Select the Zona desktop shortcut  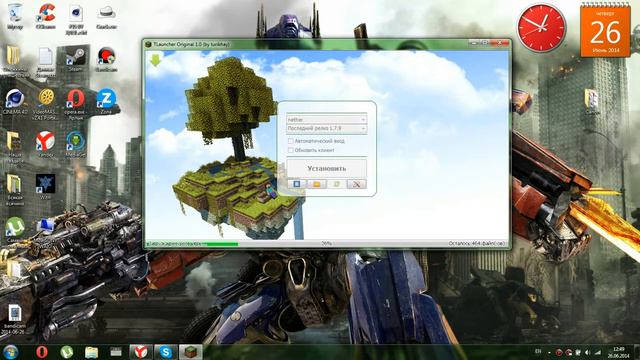[106, 101]
